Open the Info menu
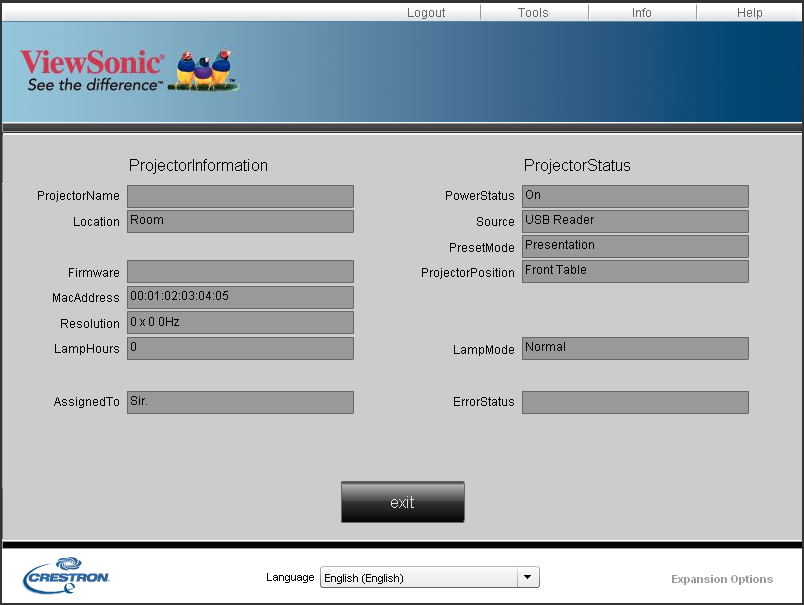Image resolution: width=804 pixels, height=605 pixels. 641,13
